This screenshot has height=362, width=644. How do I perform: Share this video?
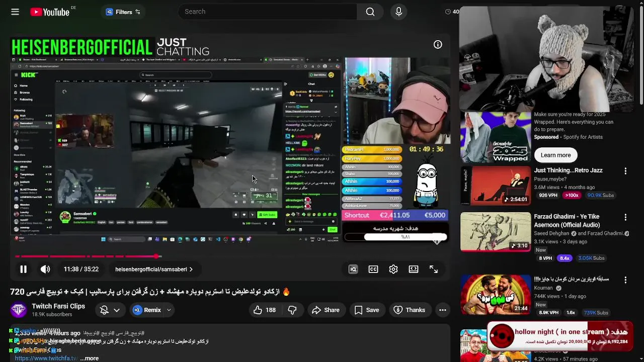click(326, 310)
